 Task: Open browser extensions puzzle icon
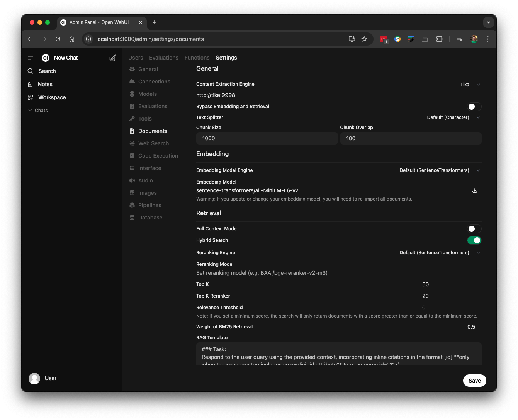point(439,39)
